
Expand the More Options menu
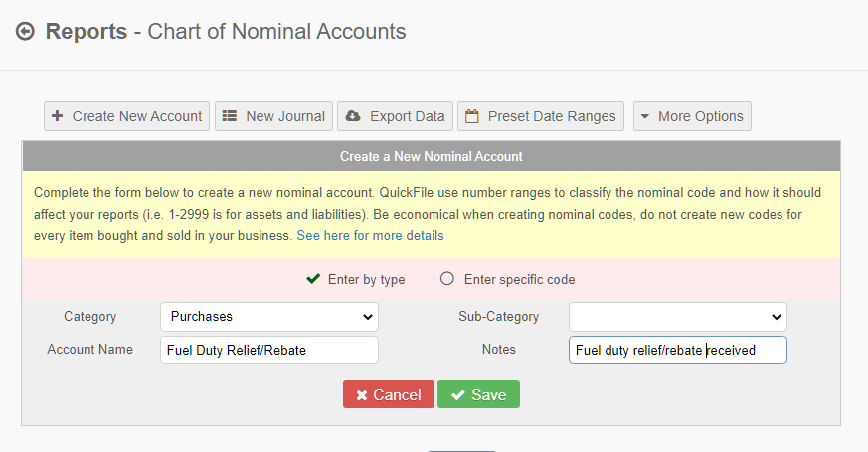[693, 116]
